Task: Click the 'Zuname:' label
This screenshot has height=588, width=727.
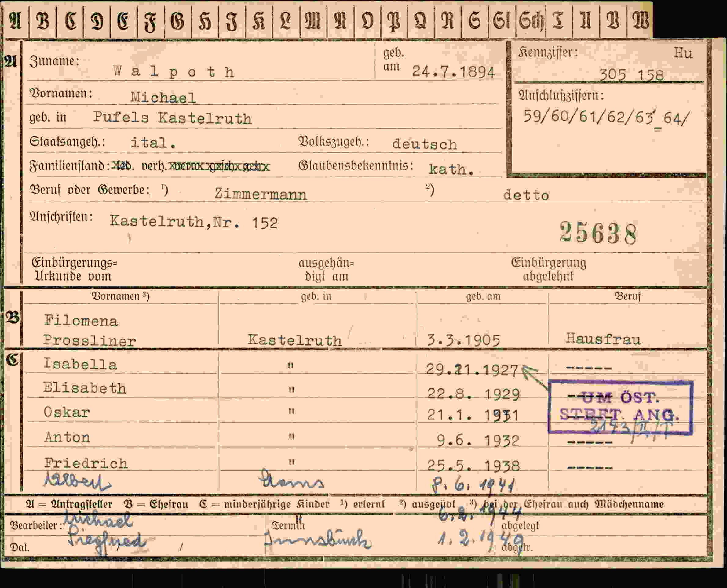Action: coord(54,61)
